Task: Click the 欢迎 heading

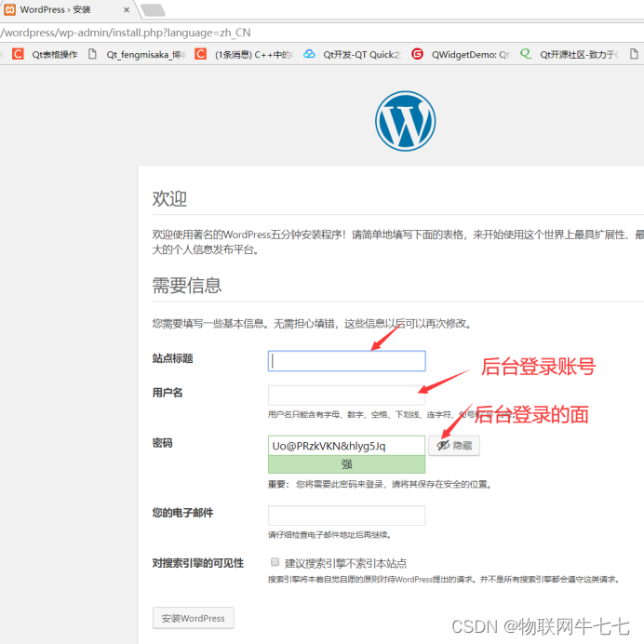Action: [169, 199]
